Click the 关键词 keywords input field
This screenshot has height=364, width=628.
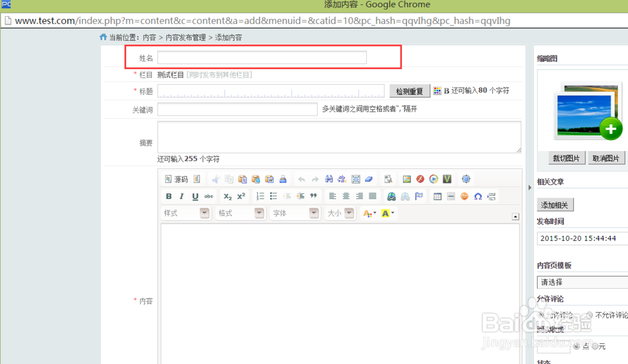[237, 109]
